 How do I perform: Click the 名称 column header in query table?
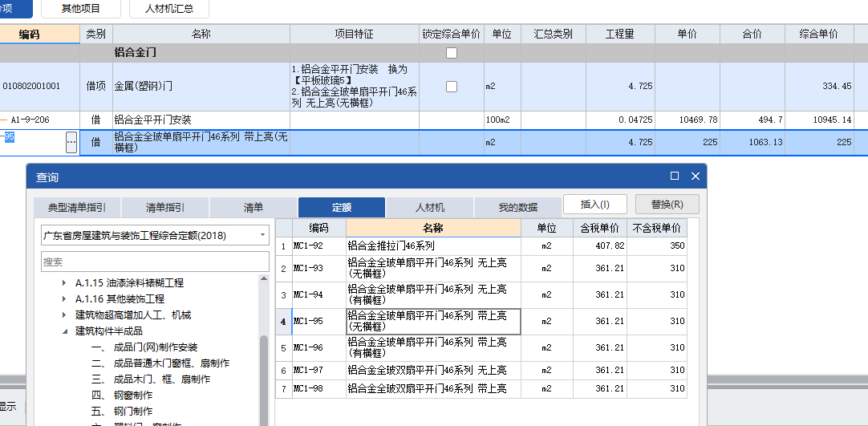click(433, 228)
